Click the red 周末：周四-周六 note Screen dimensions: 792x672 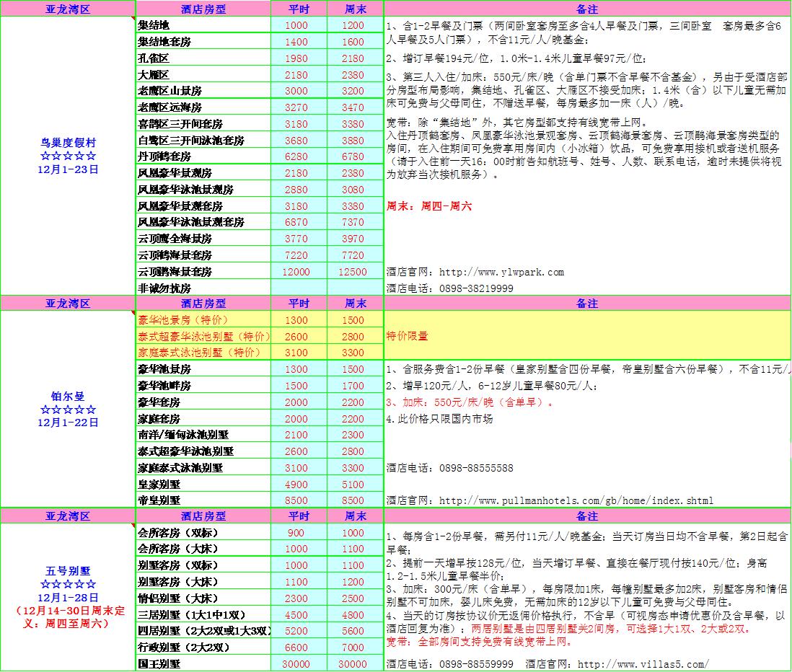429,205
